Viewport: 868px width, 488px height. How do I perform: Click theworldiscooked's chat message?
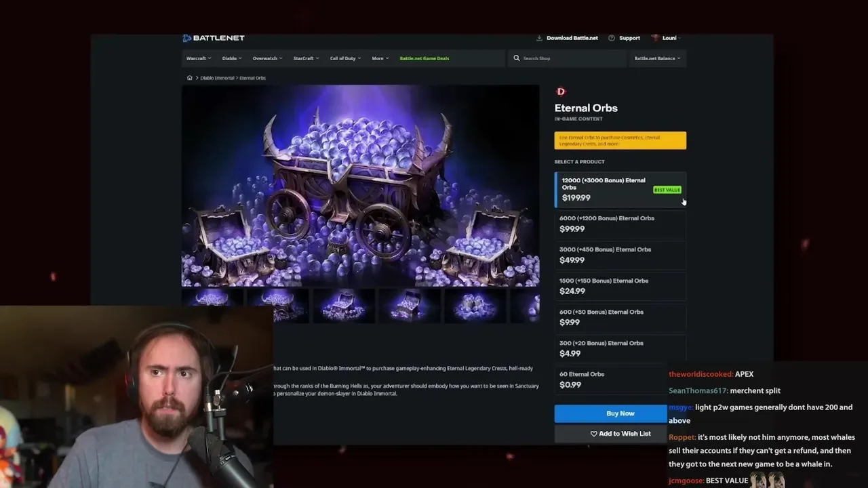pyautogui.click(x=711, y=374)
